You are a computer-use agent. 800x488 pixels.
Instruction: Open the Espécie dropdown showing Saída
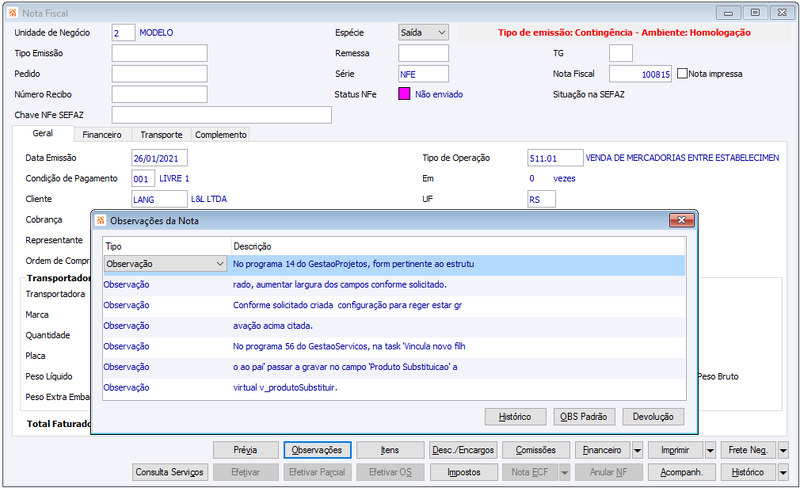point(423,33)
